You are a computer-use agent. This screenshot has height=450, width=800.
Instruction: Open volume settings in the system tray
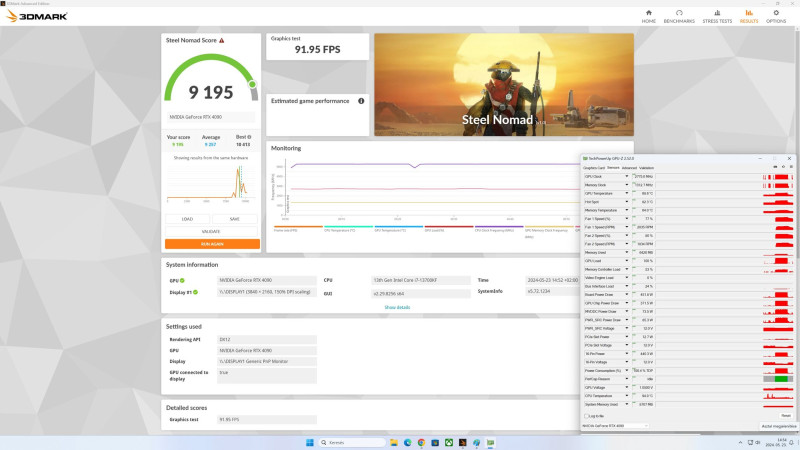coord(758,442)
